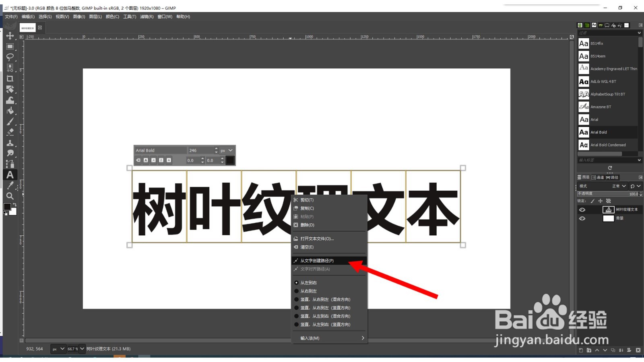The image size is (644, 362).
Task: Open the 滤镜 menu
Action: pyautogui.click(x=147, y=16)
